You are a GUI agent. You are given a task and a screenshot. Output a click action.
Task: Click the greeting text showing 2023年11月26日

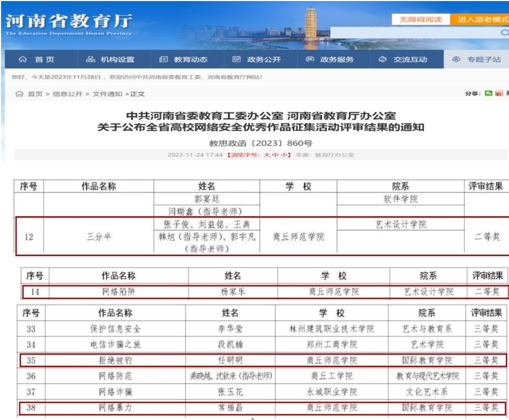tap(137, 77)
